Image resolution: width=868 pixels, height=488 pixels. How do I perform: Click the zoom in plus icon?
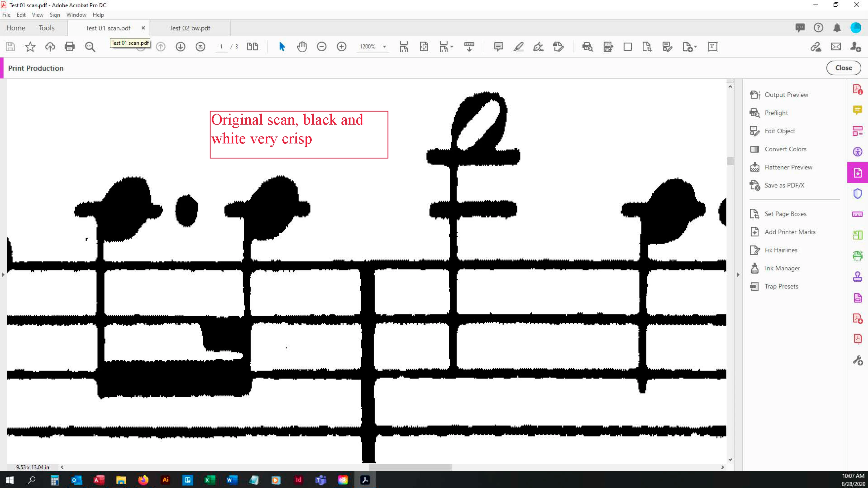[x=341, y=47]
